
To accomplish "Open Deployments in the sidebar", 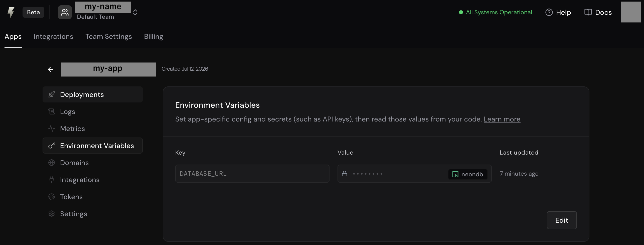I will click(x=93, y=94).
